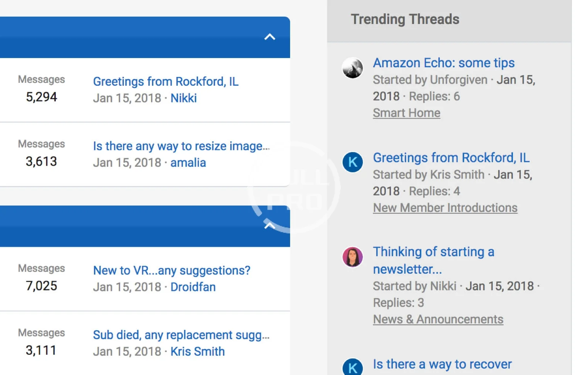Click Unforgiven's avatar beside Amazon Echo thread
Screen dimensions: 588x375
click(352, 68)
